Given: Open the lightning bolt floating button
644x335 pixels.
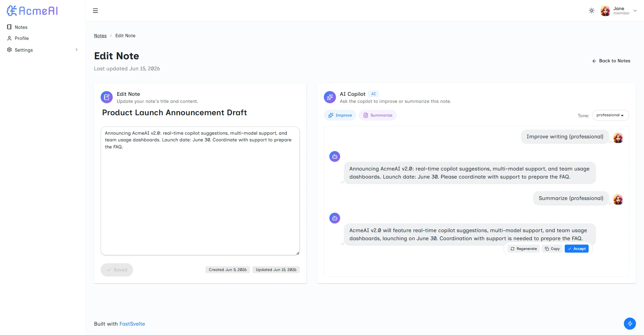Looking at the screenshot, I should click(x=630, y=324).
